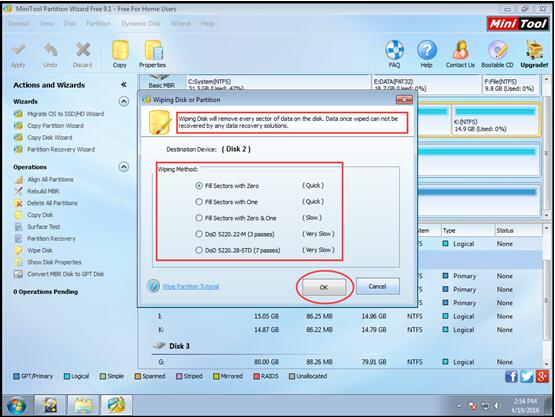Open the Facebook share icon
555x417 pixels.
[511, 377]
